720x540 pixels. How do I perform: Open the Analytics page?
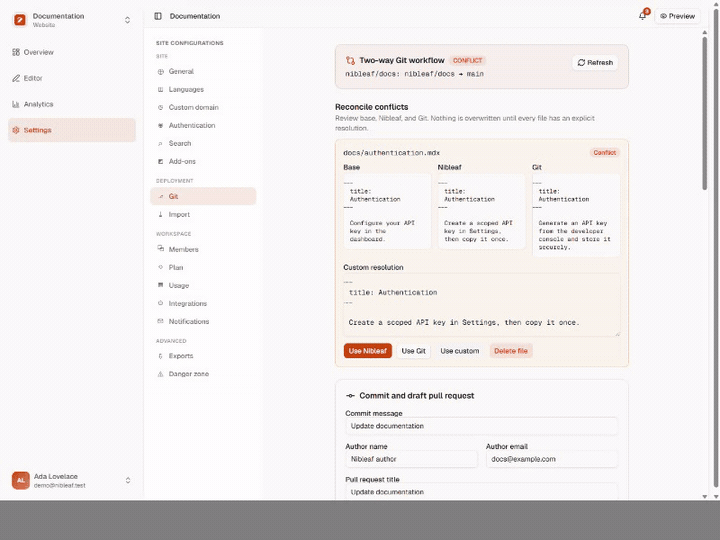[x=72, y=104]
